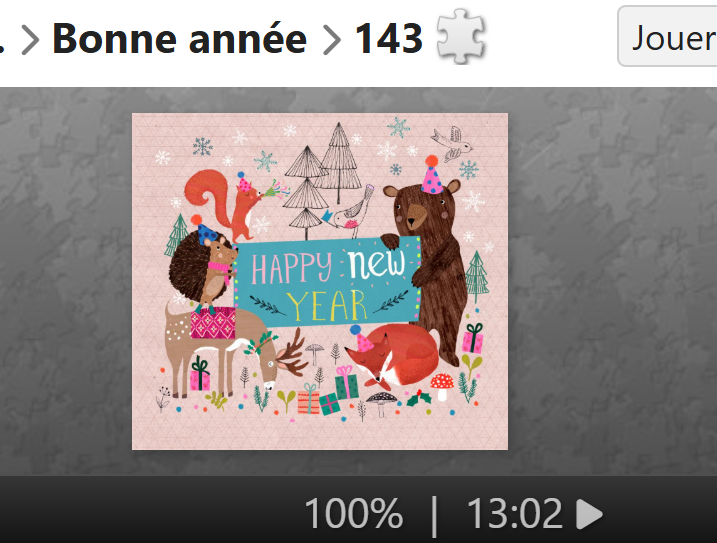The image size is (717, 543).
Task: Click the hedgehog with the blue hat
Action: 201,266
